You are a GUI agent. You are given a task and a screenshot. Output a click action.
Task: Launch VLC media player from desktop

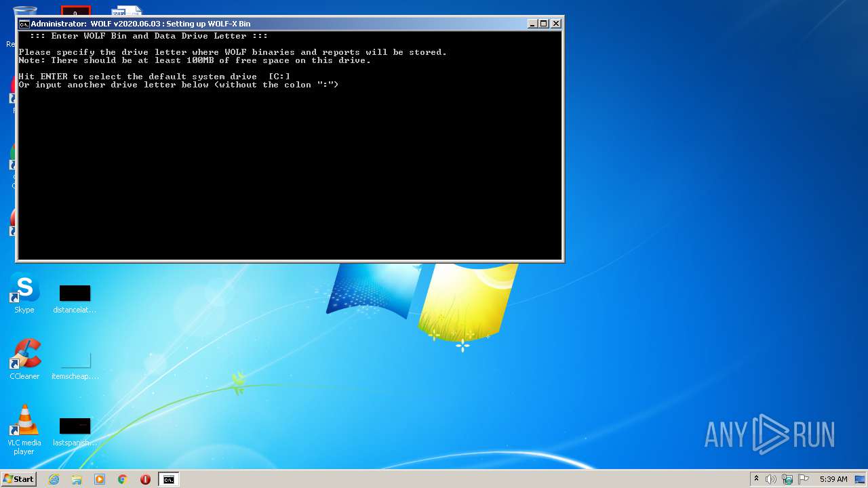click(x=24, y=430)
